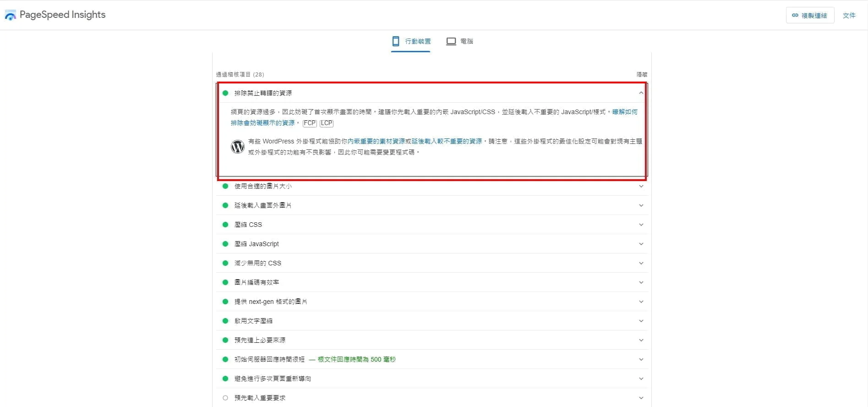Open the 內嵌重要的素材資源 link
Viewport: 868px width, 407px height.
[x=376, y=141]
